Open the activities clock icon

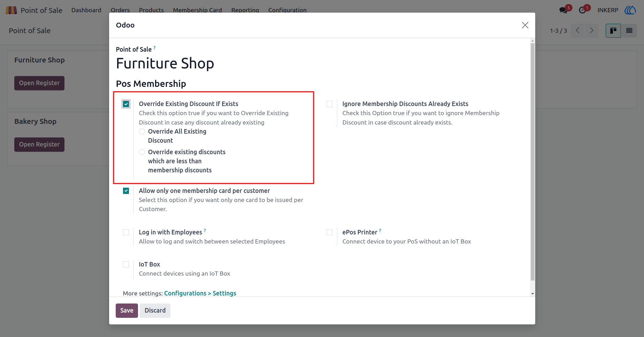point(582,10)
